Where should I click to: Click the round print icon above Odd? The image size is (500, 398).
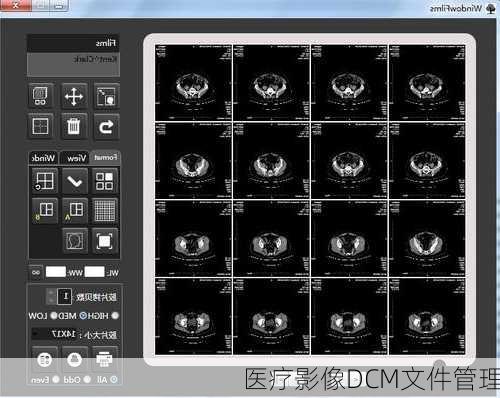tap(75, 359)
